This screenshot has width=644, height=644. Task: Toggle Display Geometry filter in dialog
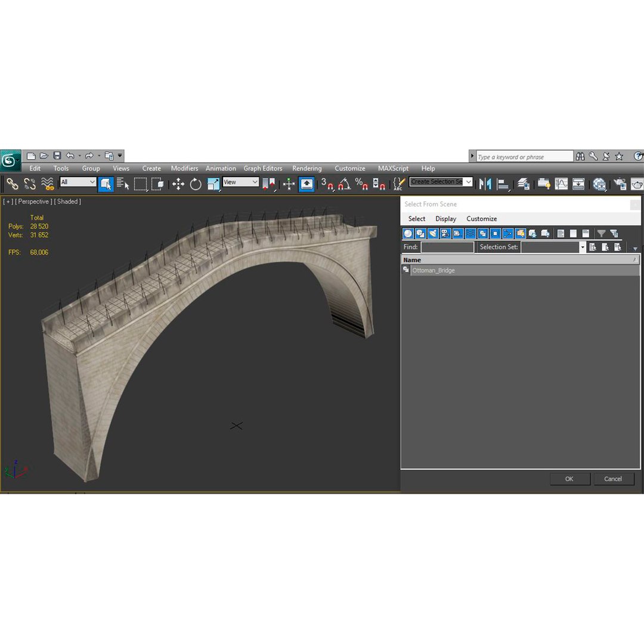click(408, 234)
